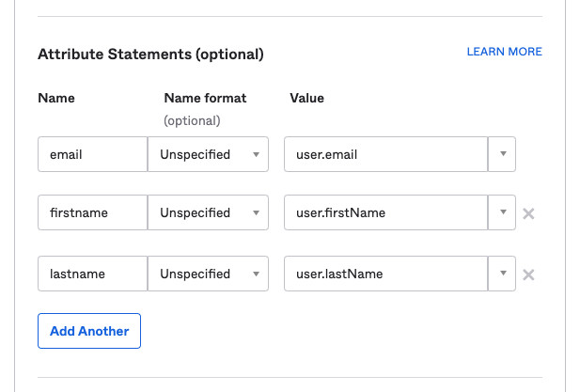Screen dimensions: 580x392
Task: Click the Value column header
Action: (x=306, y=98)
